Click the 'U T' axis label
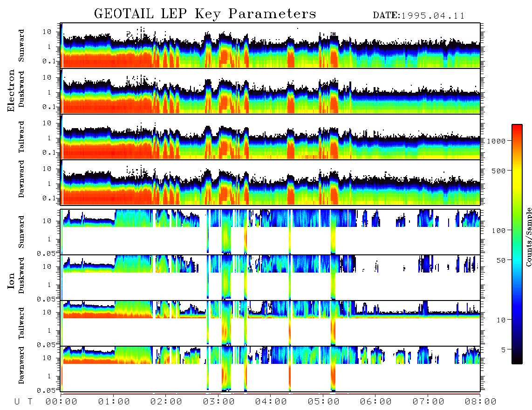 [x=23, y=402]
